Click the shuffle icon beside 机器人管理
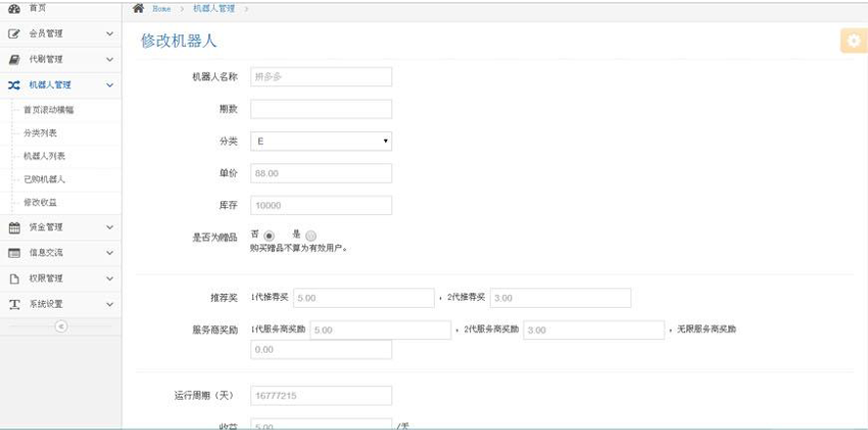The image size is (868, 430). [15, 85]
